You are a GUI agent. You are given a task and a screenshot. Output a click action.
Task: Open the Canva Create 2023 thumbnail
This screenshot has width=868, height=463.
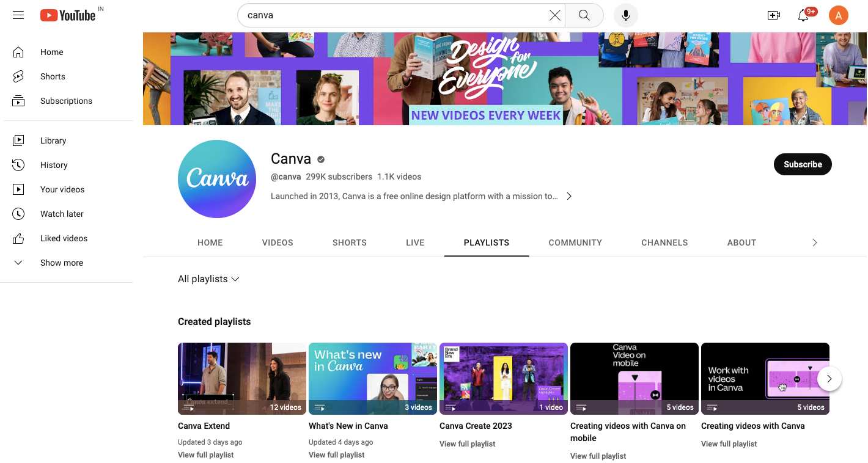coord(504,379)
